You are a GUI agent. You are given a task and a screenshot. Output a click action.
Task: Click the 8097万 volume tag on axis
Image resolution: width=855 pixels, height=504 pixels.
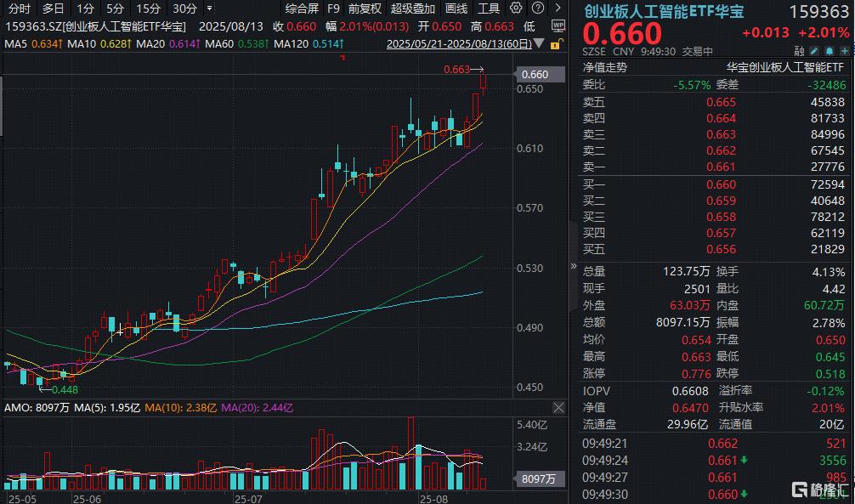click(x=540, y=479)
